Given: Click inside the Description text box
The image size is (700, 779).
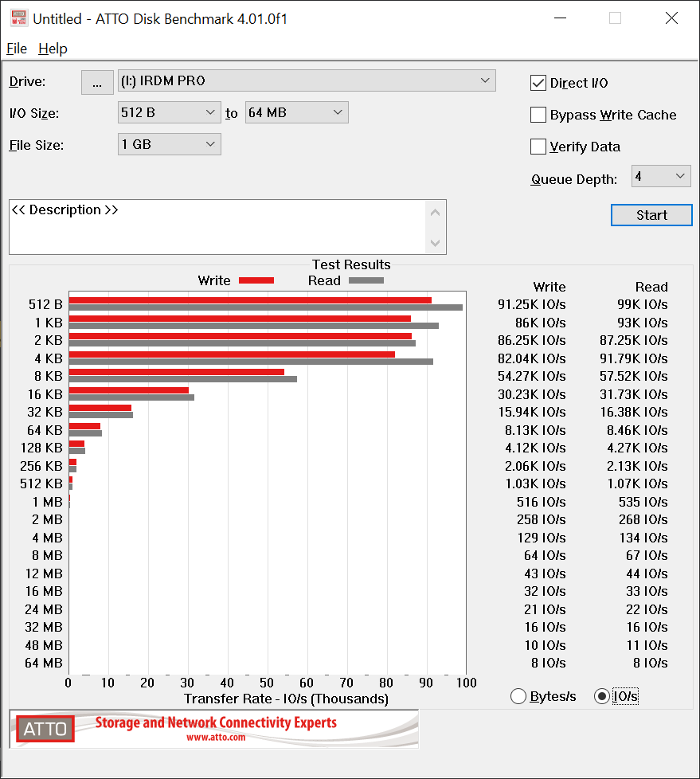Looking at the screenshot, I should (217, 227).
